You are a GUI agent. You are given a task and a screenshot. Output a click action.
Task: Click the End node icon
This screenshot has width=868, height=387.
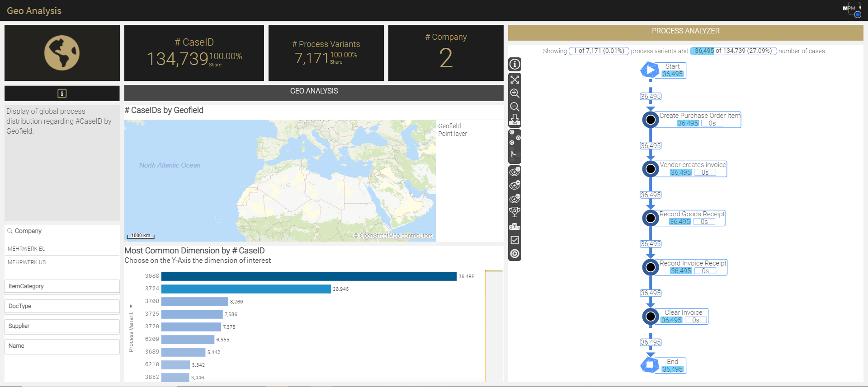[x=650, y=365]
